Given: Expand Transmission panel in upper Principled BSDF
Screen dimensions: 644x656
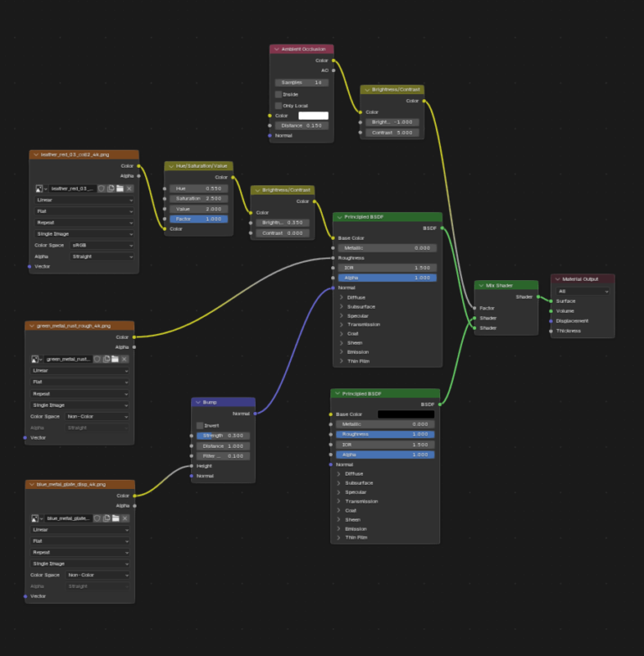Looking at the screenshot, I should point(341,325).
